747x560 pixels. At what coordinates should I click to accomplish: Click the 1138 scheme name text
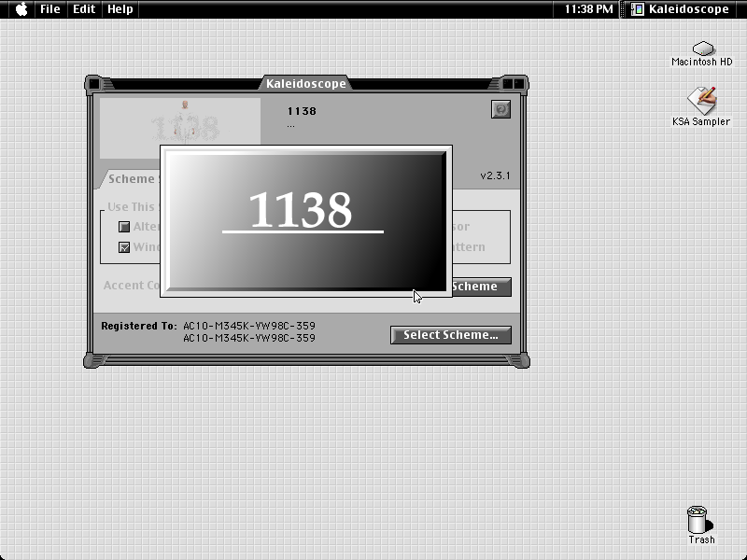click(x=302, y=111)
